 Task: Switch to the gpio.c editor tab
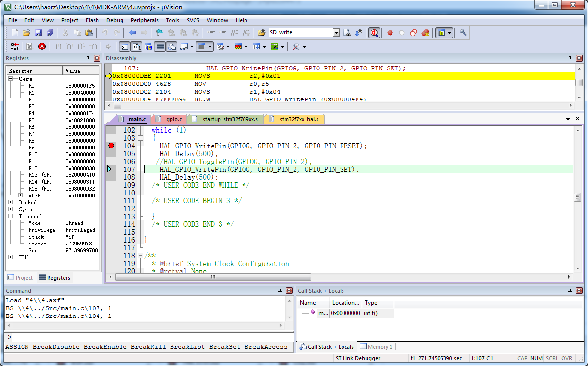pos(170,119)
